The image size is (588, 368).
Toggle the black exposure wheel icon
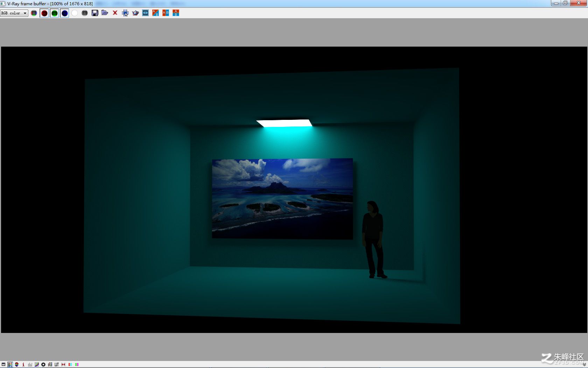43,364
